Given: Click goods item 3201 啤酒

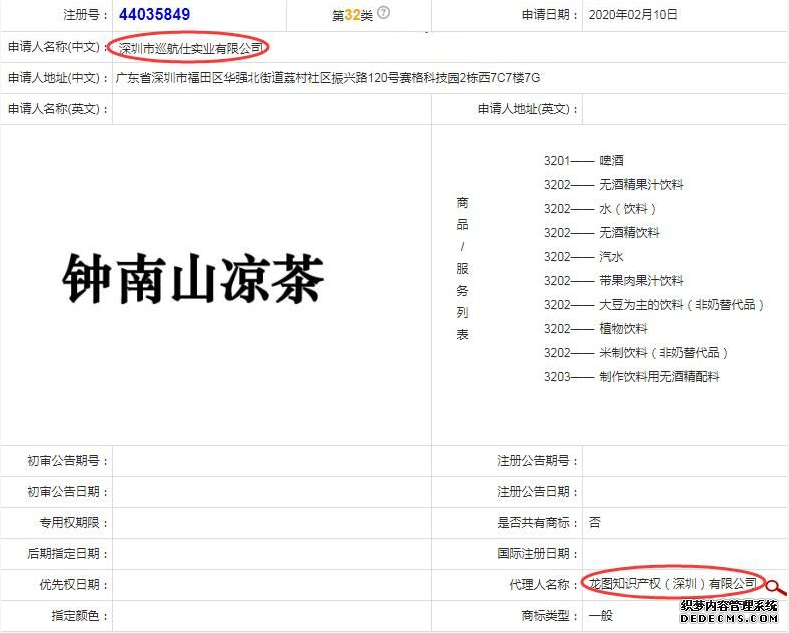Looking at the screenshot, I should click(584, 161).
